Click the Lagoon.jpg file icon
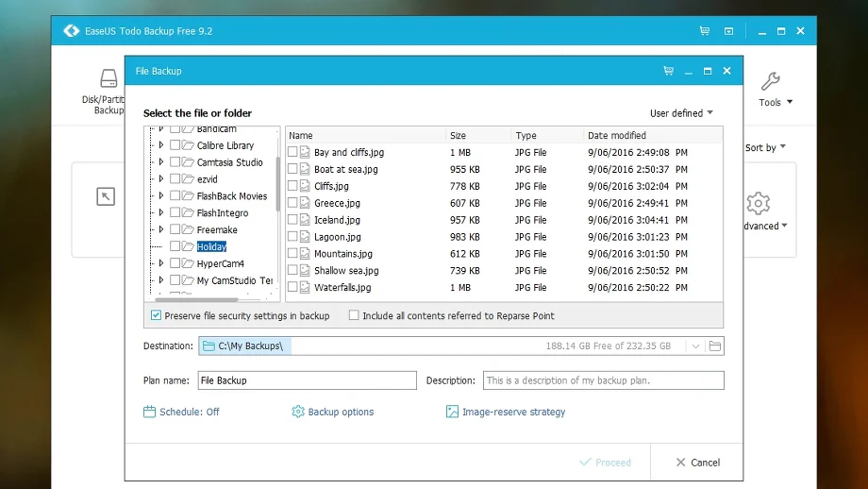 305,236
